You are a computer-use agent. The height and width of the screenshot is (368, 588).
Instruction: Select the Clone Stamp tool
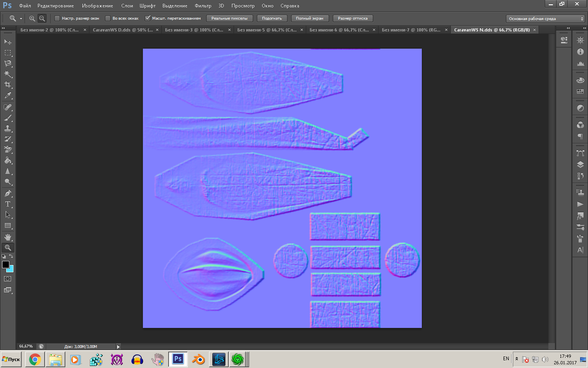point(8,128)
